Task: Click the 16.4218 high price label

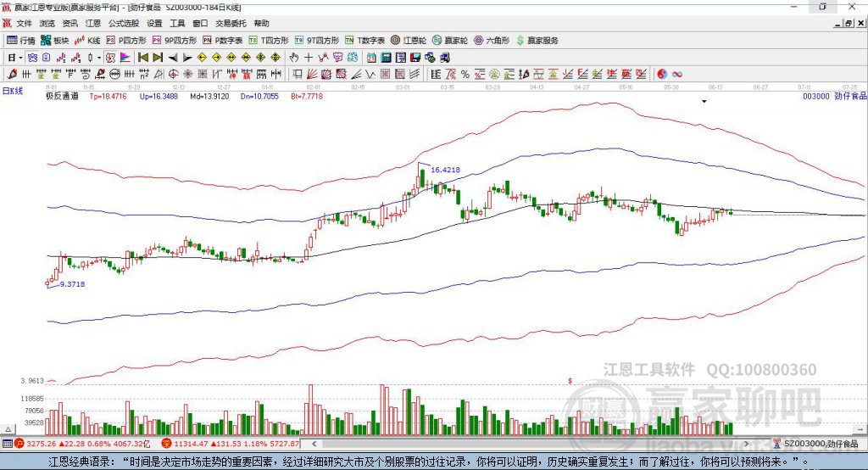Action: click(445, 170)
